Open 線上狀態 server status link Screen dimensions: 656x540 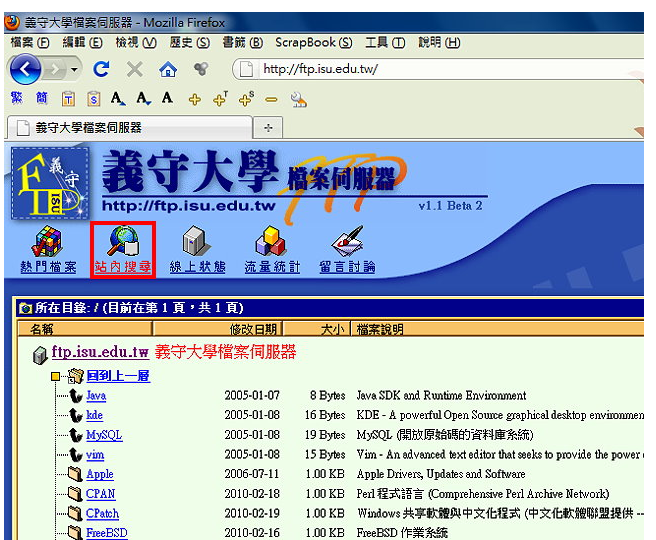pos(197,267)
